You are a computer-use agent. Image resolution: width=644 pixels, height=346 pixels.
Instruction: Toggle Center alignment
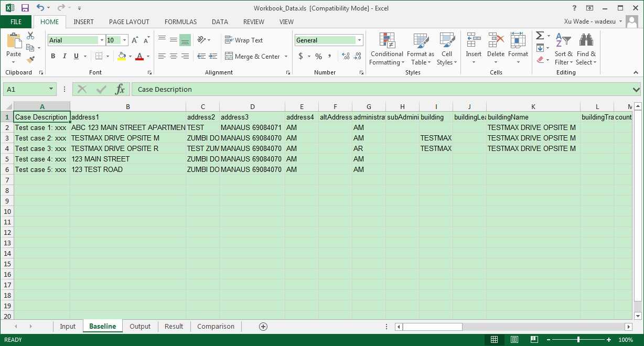tap(174, 56)
